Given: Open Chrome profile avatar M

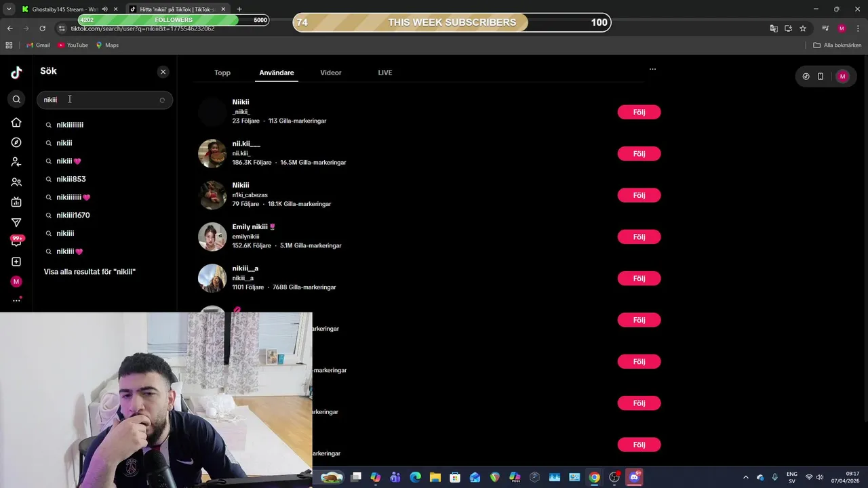Looking at the screenshot, I should point(842,28).
